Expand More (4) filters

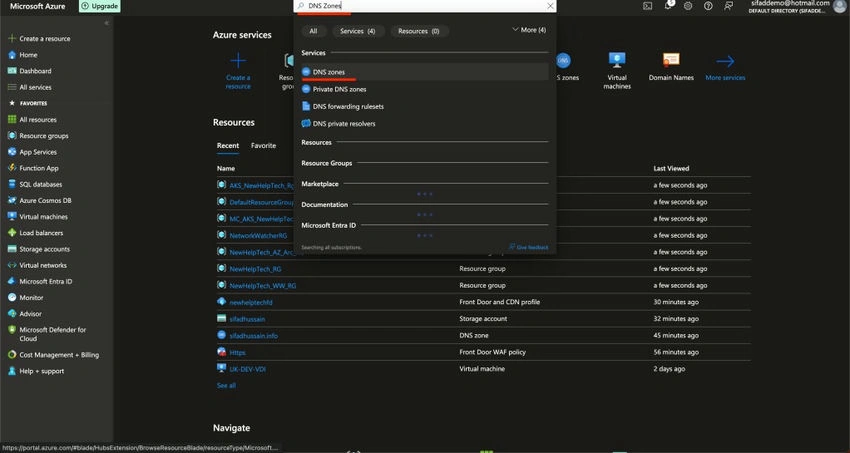click(529, 30)
